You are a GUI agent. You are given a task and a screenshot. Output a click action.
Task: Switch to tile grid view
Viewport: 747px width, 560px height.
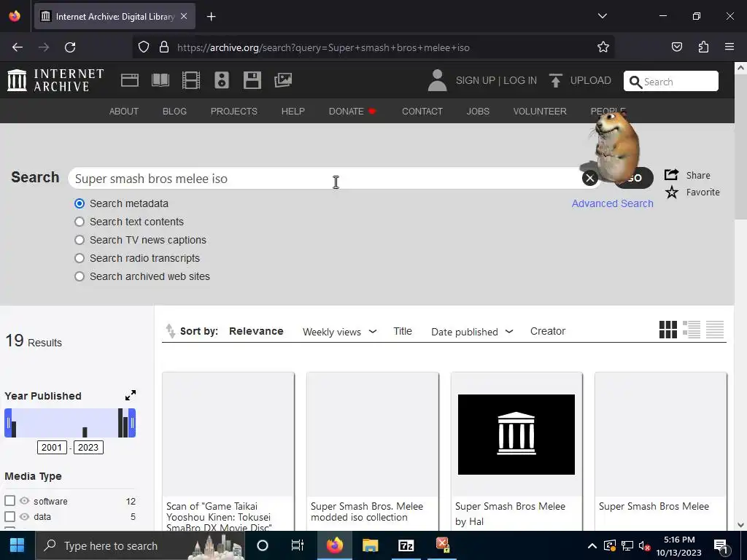[668, 330]
